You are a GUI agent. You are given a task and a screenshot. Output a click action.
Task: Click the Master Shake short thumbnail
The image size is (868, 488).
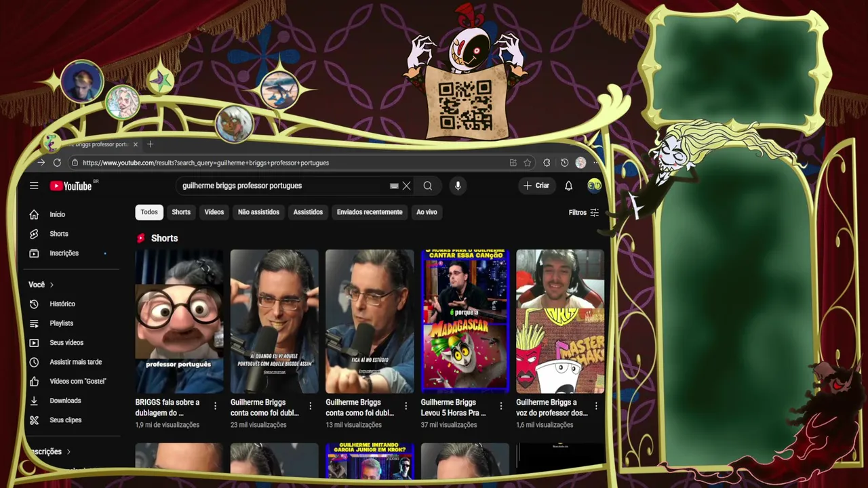tap(560, 321)
